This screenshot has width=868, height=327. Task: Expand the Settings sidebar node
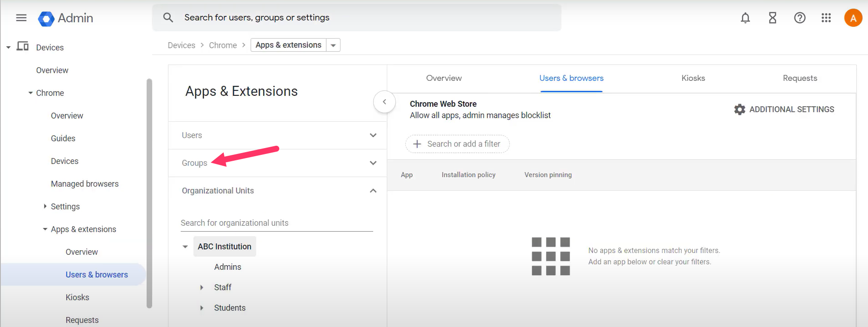45,206
